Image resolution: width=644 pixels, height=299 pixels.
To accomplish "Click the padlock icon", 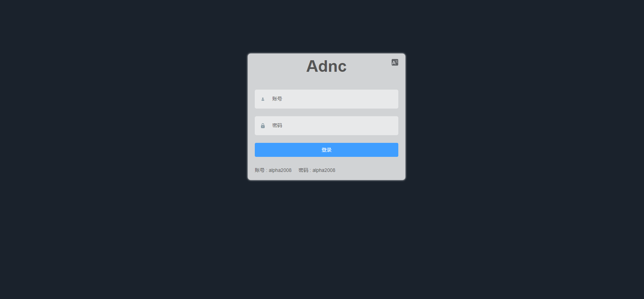I will (x=263, y=126).
